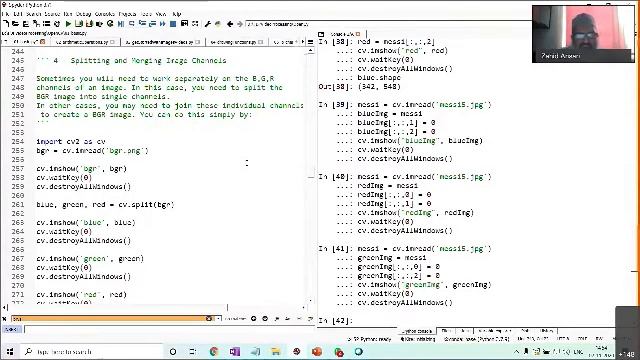Open the PYTHONPATH manager icon
Image resolution: width=640 pixels, height=360 pixels.
pos(218,24)
